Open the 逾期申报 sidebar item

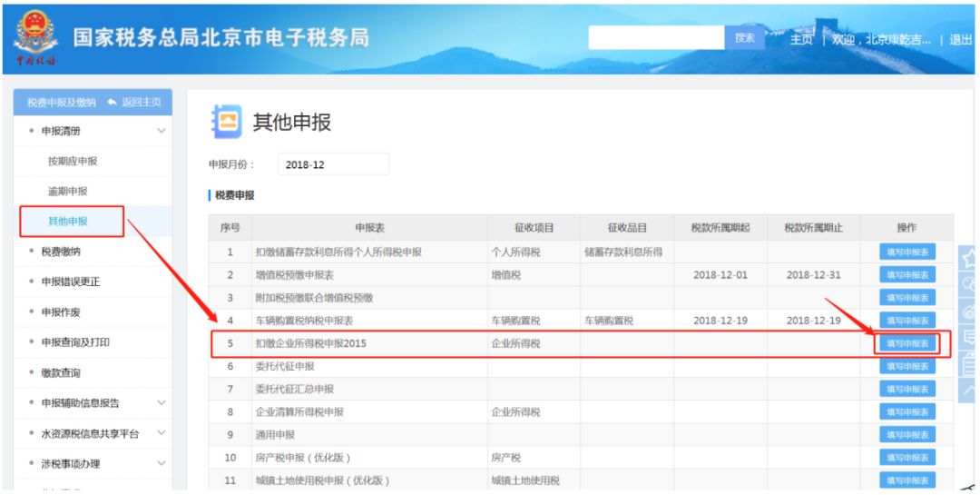pyautogui.click(x=67, y=192)
